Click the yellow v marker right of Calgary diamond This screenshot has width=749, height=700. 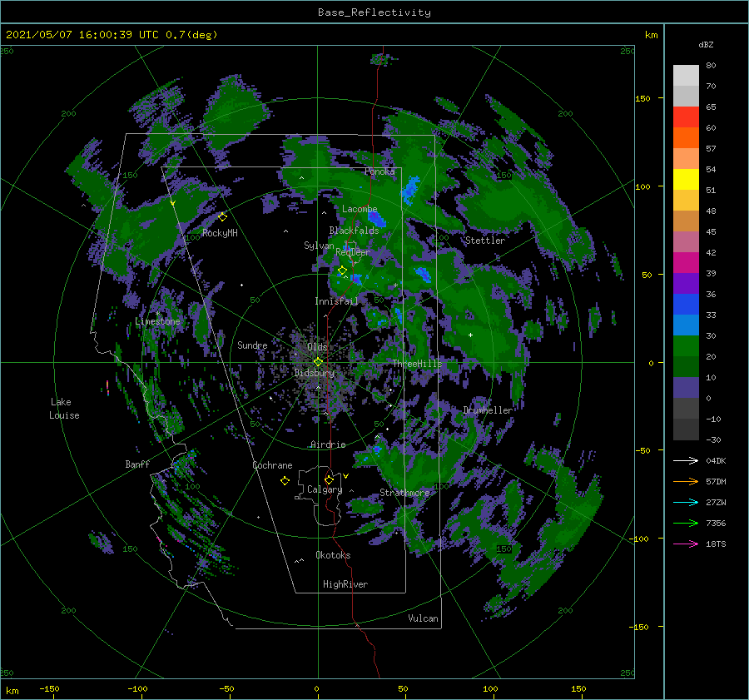345,476
